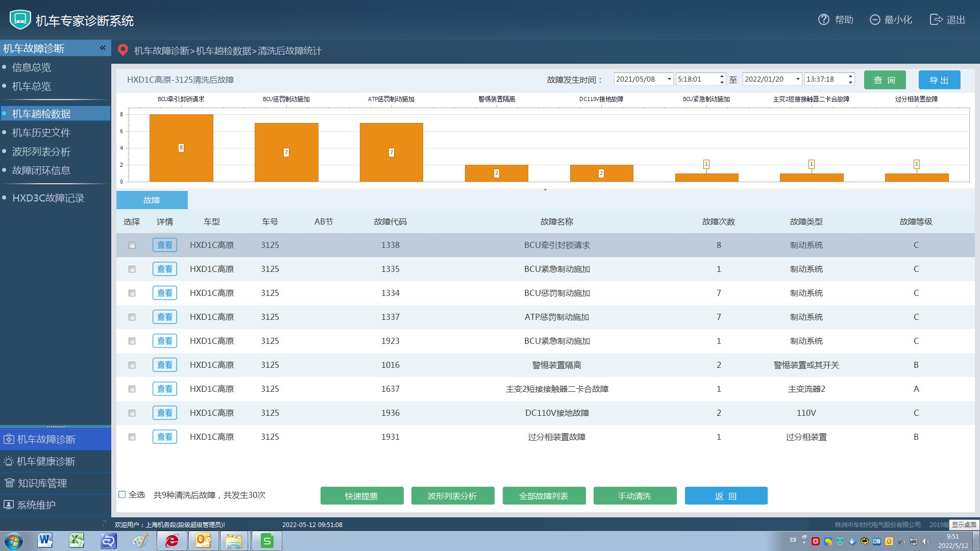Click the green 查询 button
This screenshot has height=551, width=980.
tap(885, 80)
